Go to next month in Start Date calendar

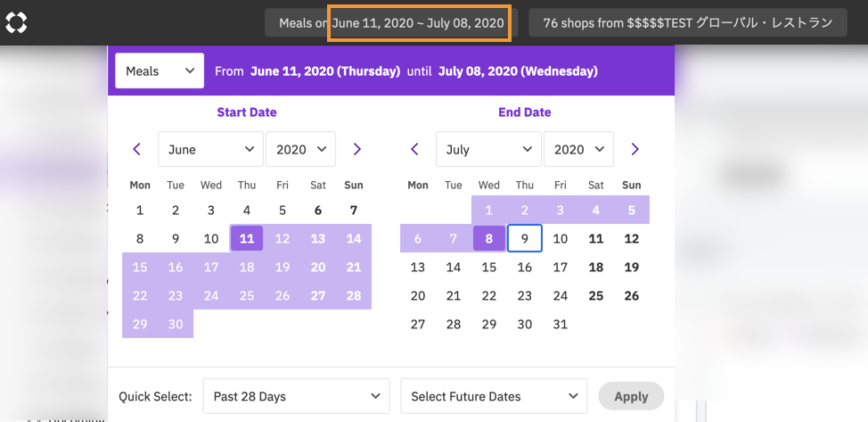click(x=356, y=149)
